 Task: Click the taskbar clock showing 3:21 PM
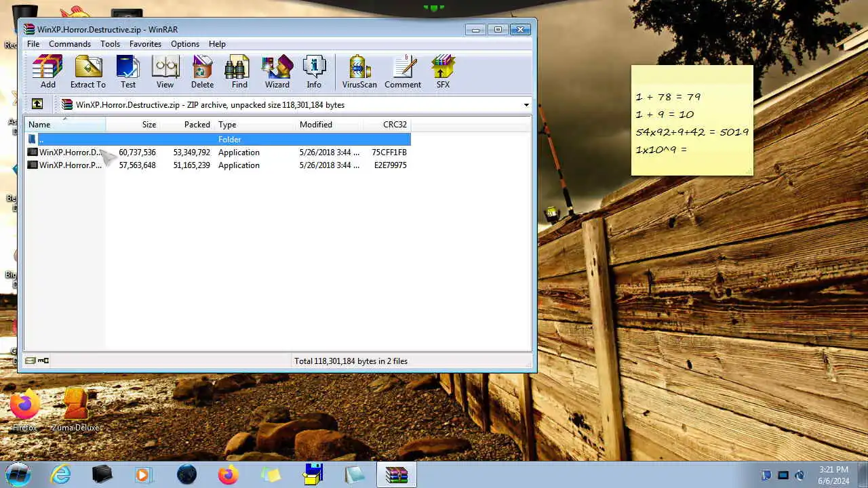click(833, 475)
